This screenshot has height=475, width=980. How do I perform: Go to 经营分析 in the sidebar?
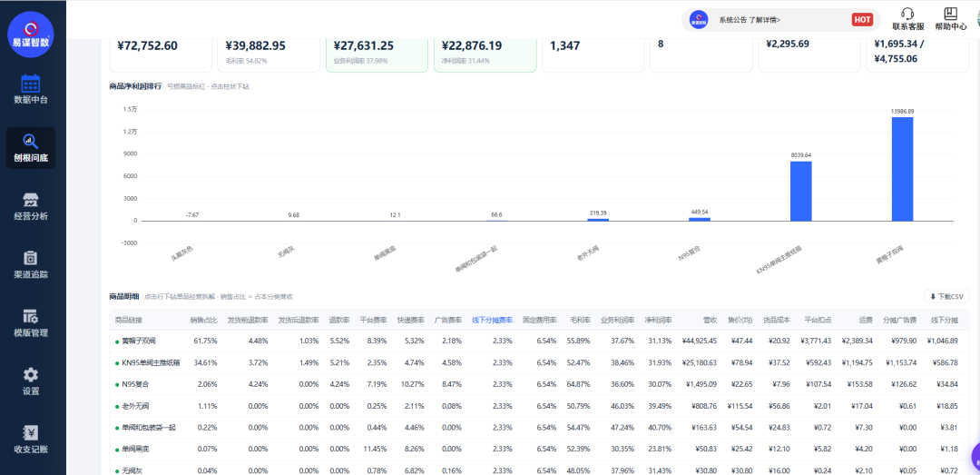(31, 206)
